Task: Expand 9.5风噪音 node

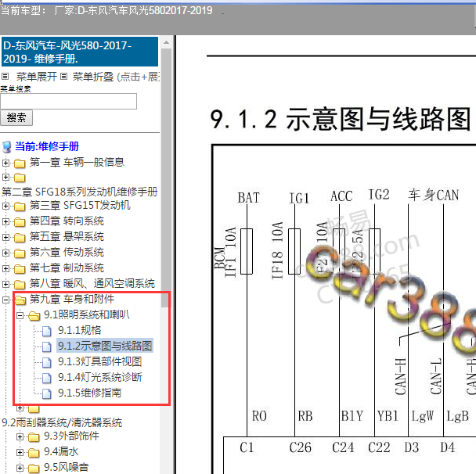Action: pos(20,469)
